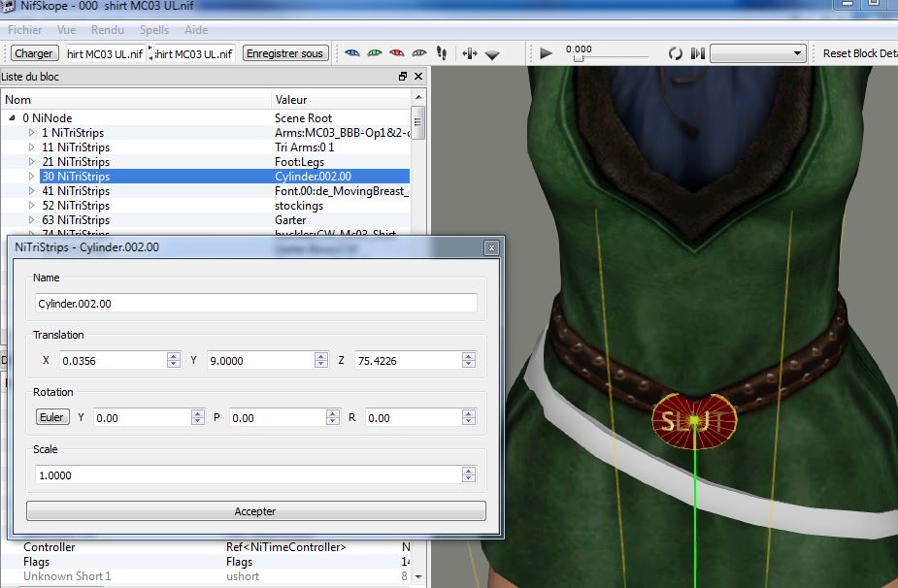Screen dimensions: 898x588
Task: Click the gray eye view icon
Action: point(419,53)
